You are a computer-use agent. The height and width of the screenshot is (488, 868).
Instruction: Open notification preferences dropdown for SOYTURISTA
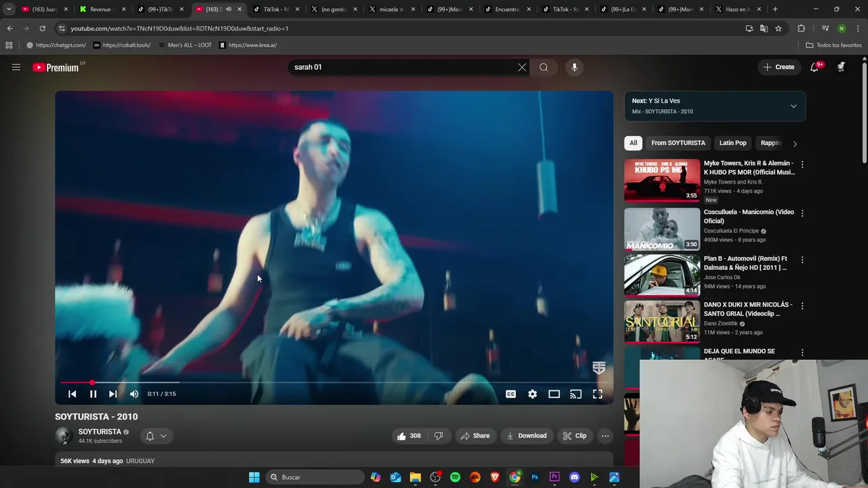[157, 436]
